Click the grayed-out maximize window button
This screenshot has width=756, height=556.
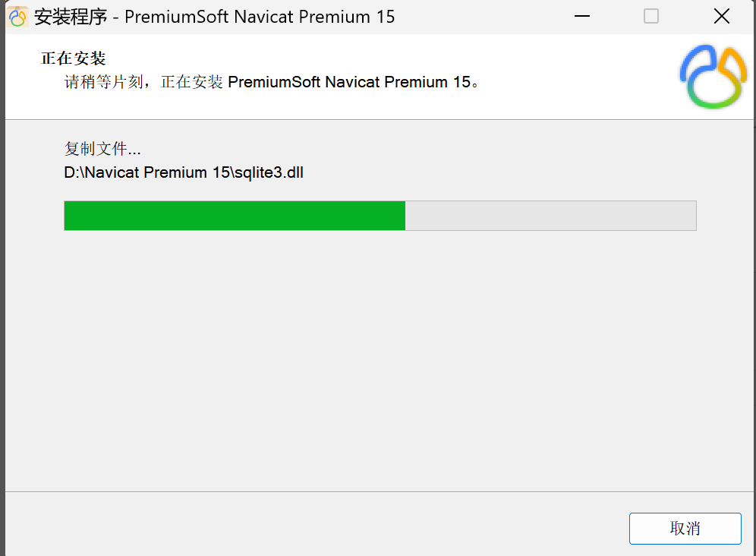tap(651, 17)
